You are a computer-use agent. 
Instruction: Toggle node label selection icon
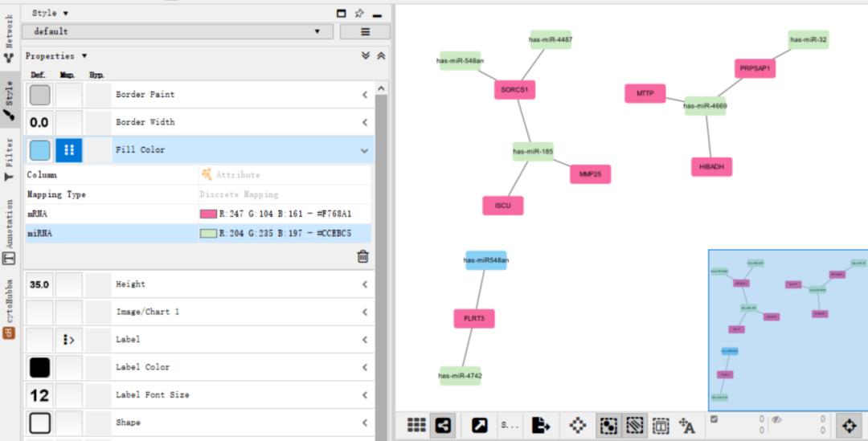[x=687, y=425]
